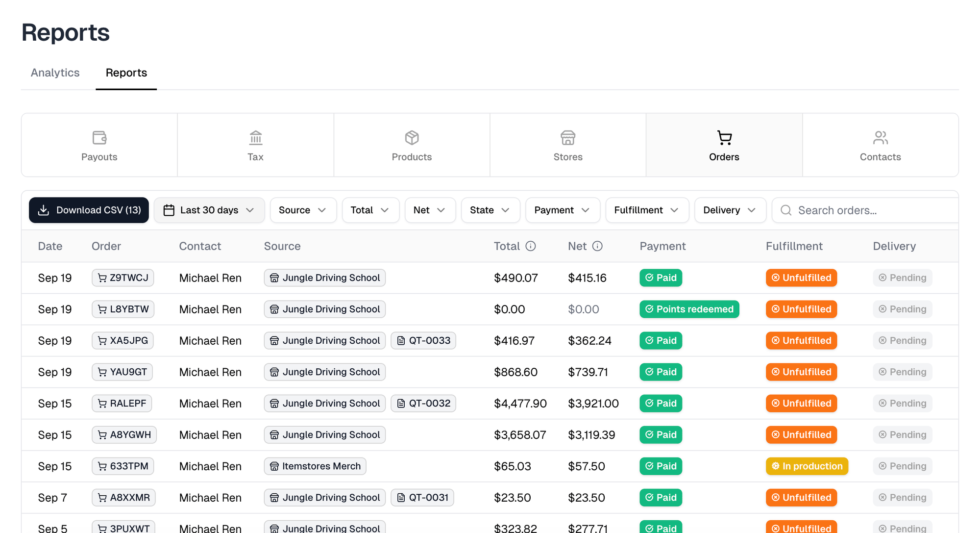Screen dimensions: 980x533
Task: Open order A8YGWH
Action: tap(124, 434)
